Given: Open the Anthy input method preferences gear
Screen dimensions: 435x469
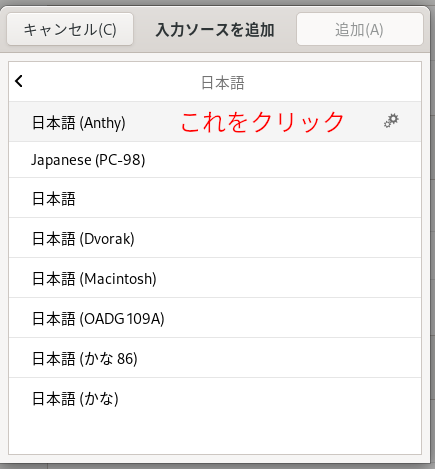Looking at the screenshot, I should click(x=391, y=121).
